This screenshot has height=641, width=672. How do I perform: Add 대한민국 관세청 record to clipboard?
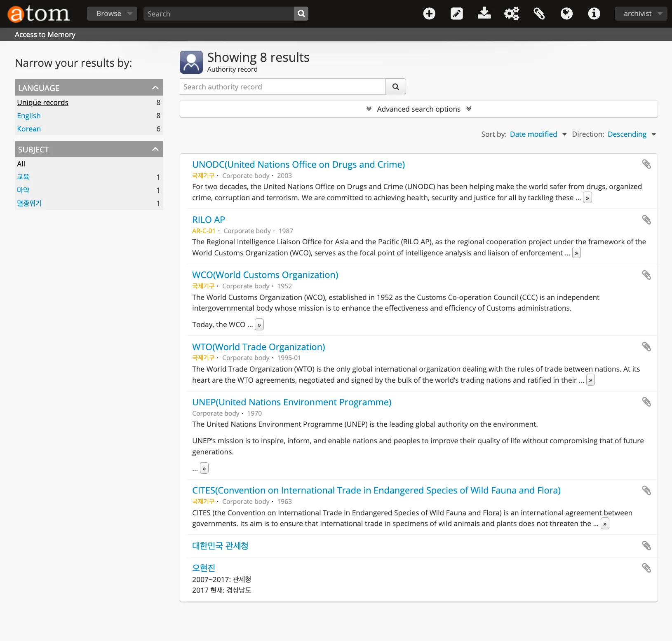pos(646,546)
